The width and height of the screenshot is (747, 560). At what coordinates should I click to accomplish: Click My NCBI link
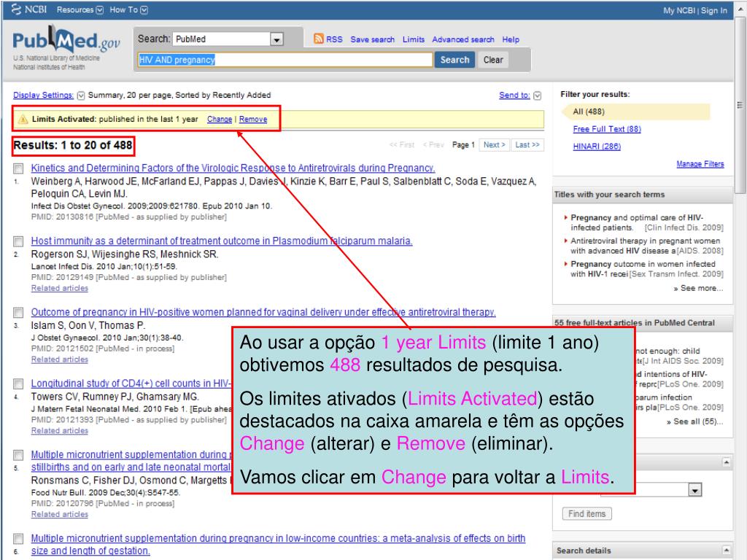click(x=679, y=10)
